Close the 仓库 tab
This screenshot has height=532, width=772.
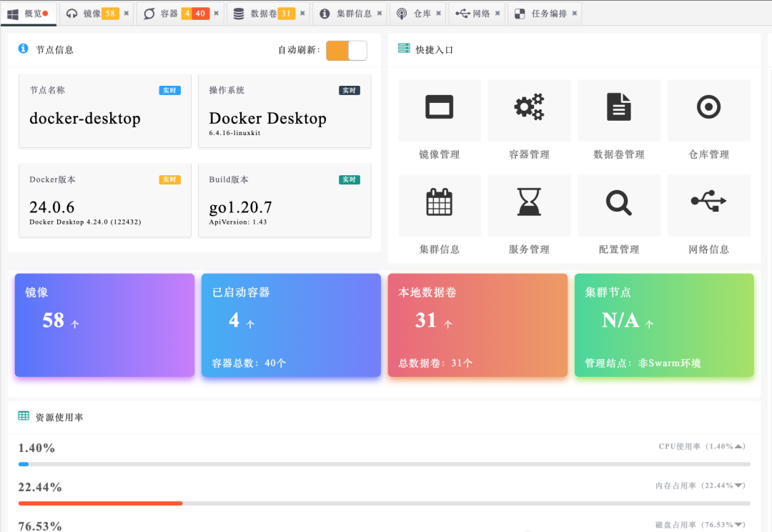(438, 14)
